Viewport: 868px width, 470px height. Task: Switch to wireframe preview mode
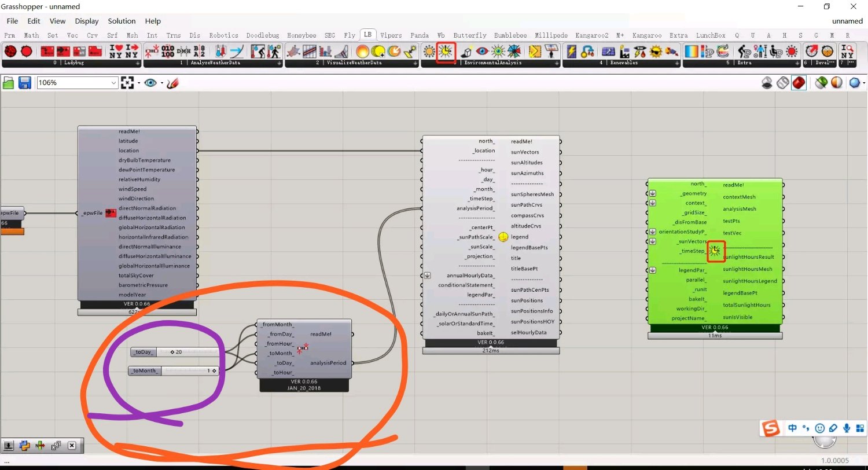[x=783, y=83]
